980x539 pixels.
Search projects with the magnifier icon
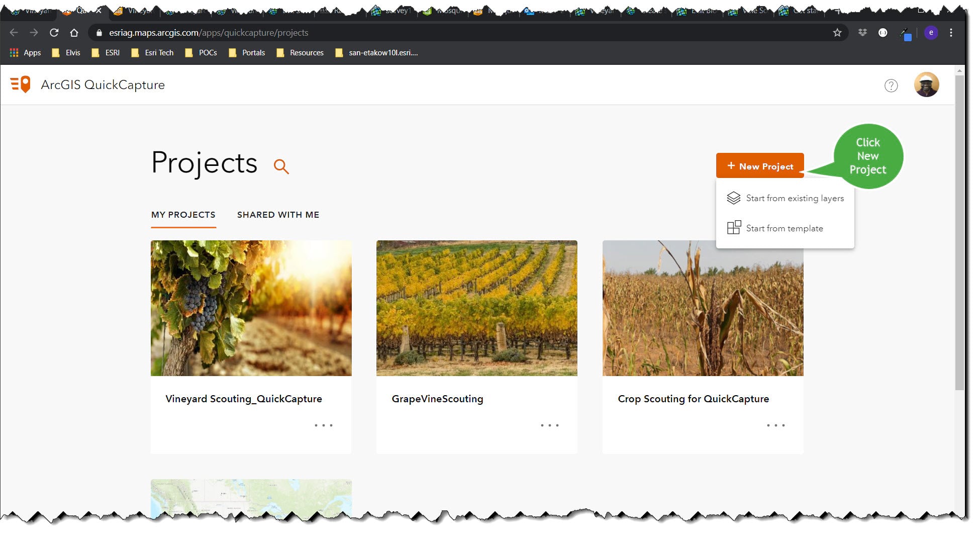pyautogui.click(x=281, y=166)
